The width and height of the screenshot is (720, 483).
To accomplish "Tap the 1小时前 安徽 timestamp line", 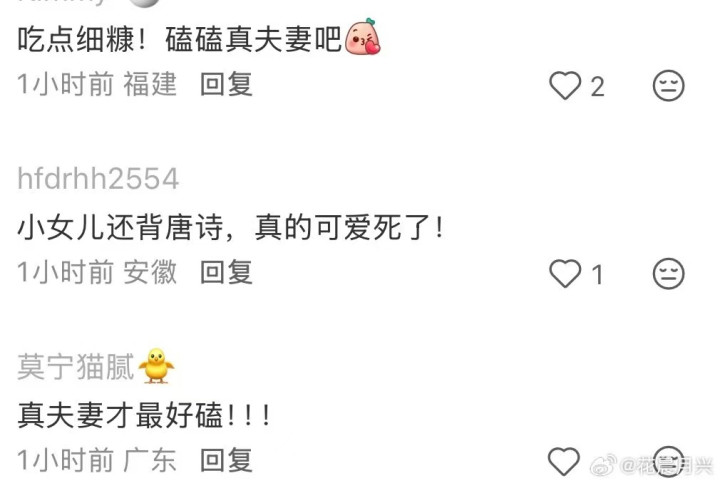I will coord(97,272).
